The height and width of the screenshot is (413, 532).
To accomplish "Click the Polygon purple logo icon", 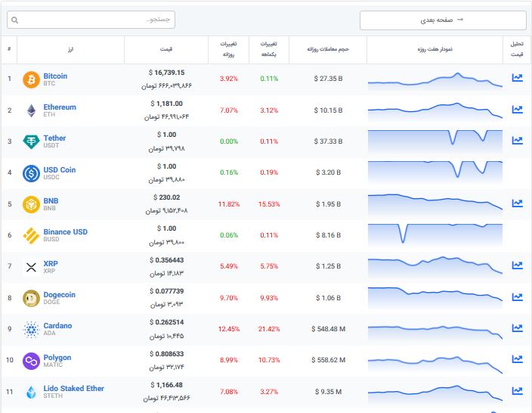I will [x=31, y=361].
